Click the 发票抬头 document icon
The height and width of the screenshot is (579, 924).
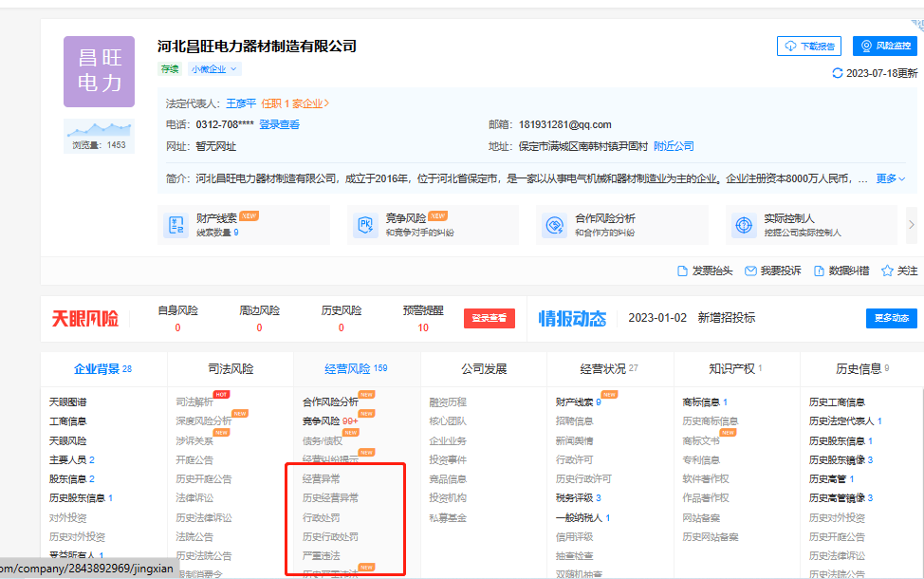point(682,271)
